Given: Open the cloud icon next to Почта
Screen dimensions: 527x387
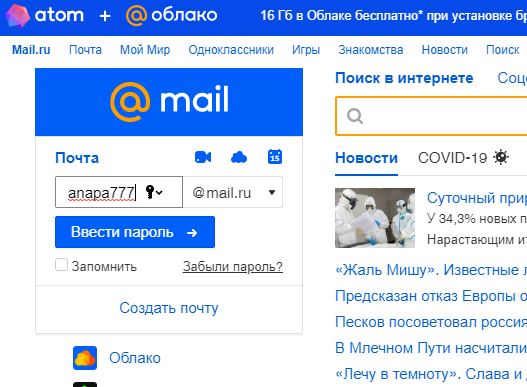Looking at the screenshot, I should [239, 157].
